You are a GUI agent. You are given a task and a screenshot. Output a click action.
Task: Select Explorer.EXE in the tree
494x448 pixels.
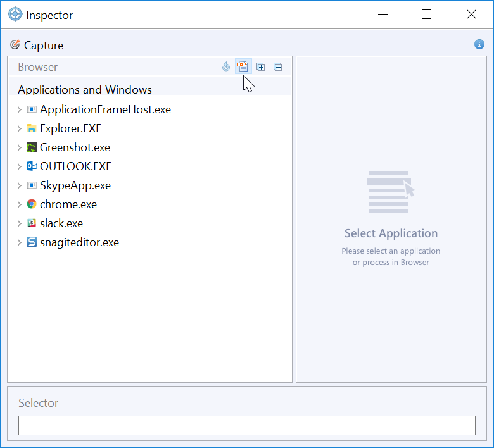(x=70, y=128)
